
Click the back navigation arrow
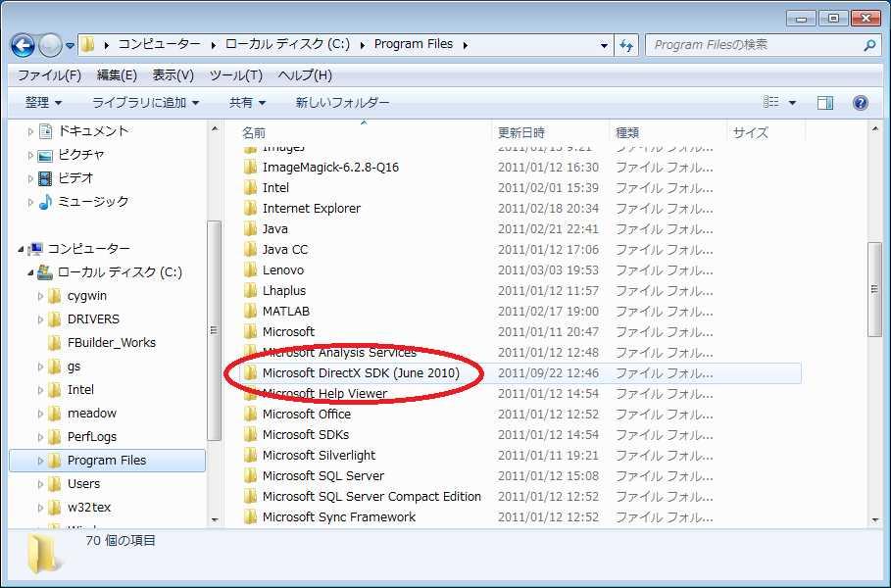(22, 43)
